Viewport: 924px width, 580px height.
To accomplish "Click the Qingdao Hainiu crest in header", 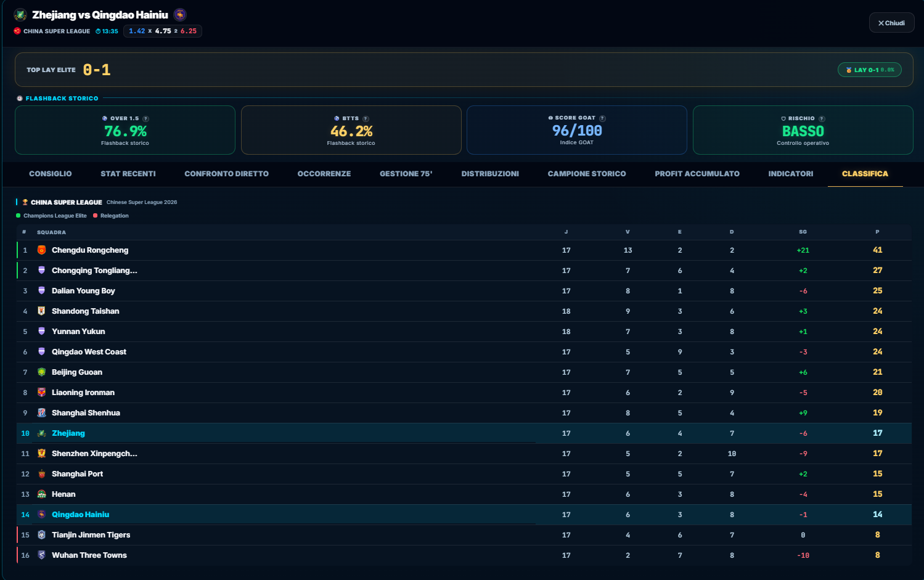I will (180, 15).
